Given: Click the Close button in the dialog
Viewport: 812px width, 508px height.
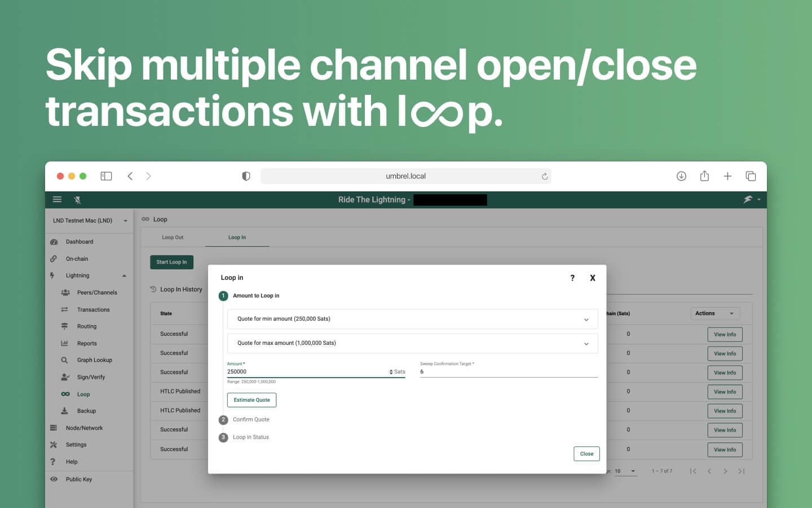Looking at the screenshot, I should [x=586, y=454].
